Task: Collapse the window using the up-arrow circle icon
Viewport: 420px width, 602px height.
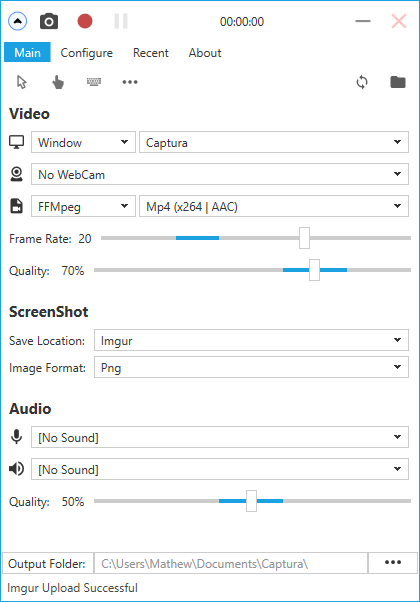Action: pyautogui.click(x=18, y=22)
